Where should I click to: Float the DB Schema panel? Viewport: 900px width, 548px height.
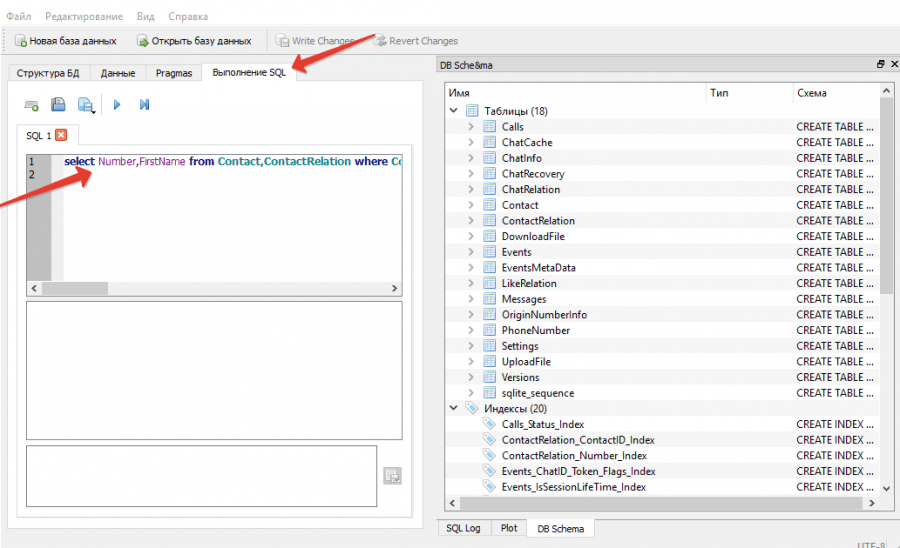[x=880, y=65]
